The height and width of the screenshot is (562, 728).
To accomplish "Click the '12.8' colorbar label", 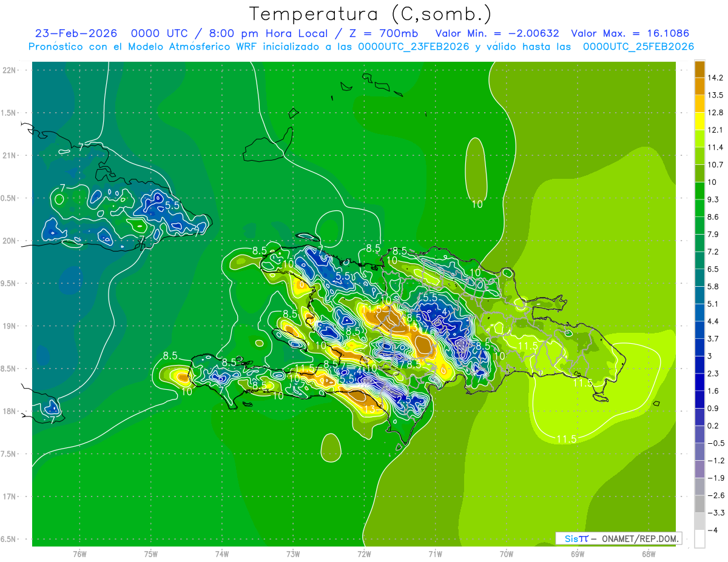I will [x=715, y=113].
